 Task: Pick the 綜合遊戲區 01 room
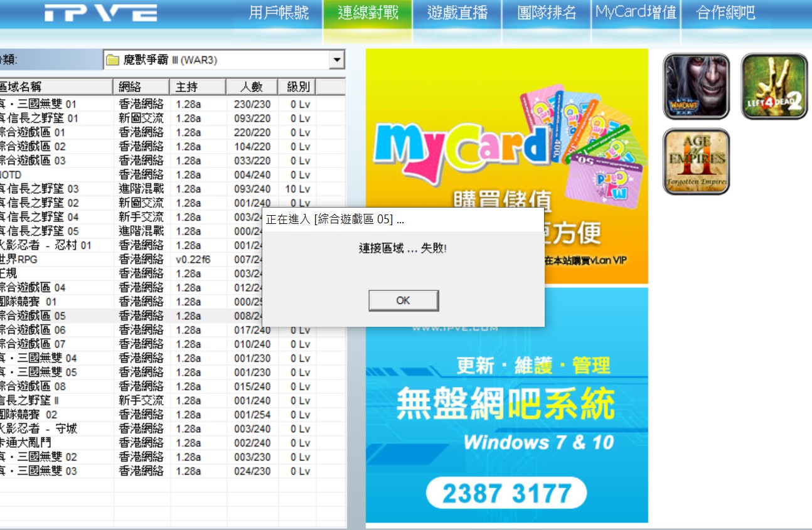click(x=173, y=132)
